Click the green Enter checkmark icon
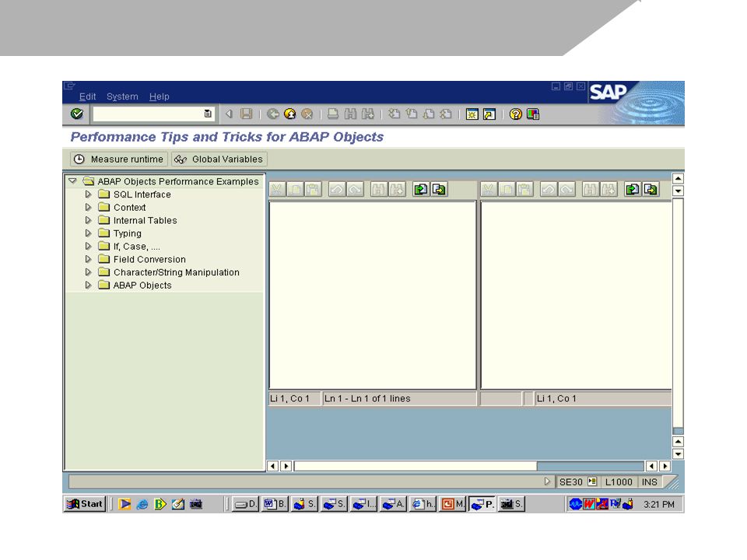Screen dimensions: 747x560 coord(77,114)
